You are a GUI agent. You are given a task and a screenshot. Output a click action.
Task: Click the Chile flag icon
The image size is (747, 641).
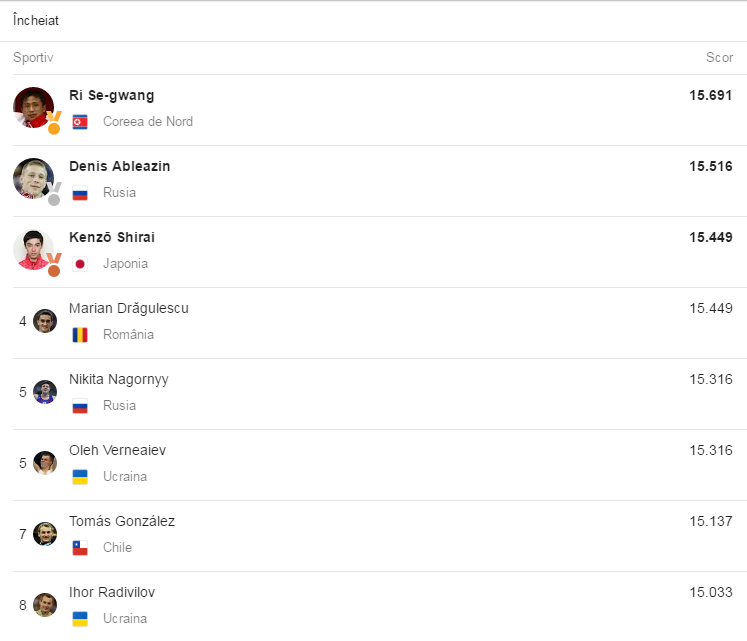(x=80, y=548)
